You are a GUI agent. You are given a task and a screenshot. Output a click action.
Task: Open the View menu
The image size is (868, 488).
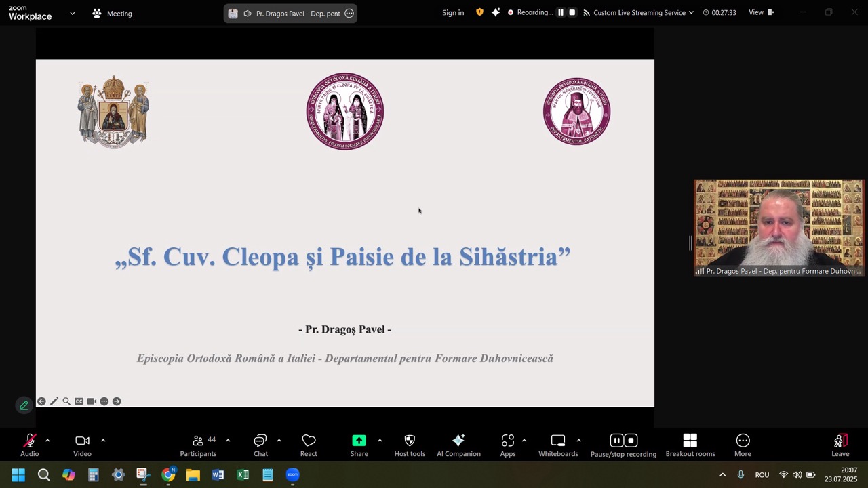coord(760,13)
